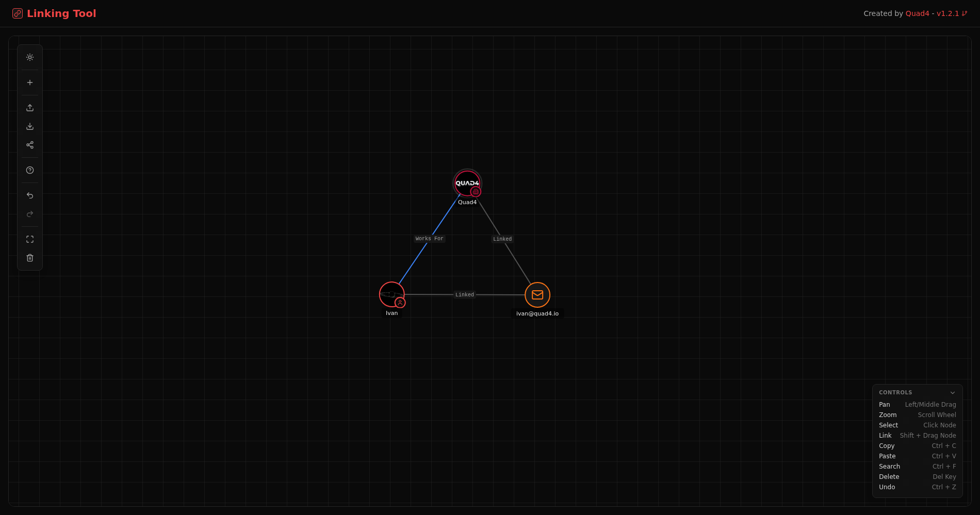Click the undo arrow icon
The width and height of the screenshot is (980, 515).
click(x=29, y=195)
